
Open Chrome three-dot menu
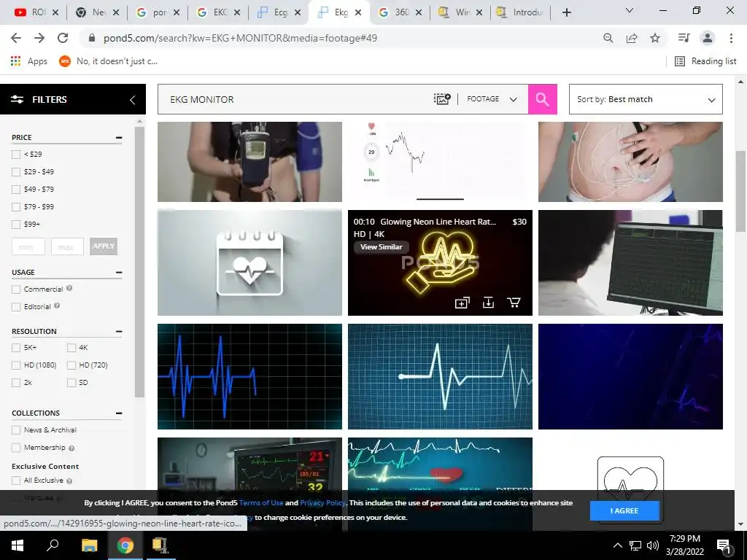point(731,38)
